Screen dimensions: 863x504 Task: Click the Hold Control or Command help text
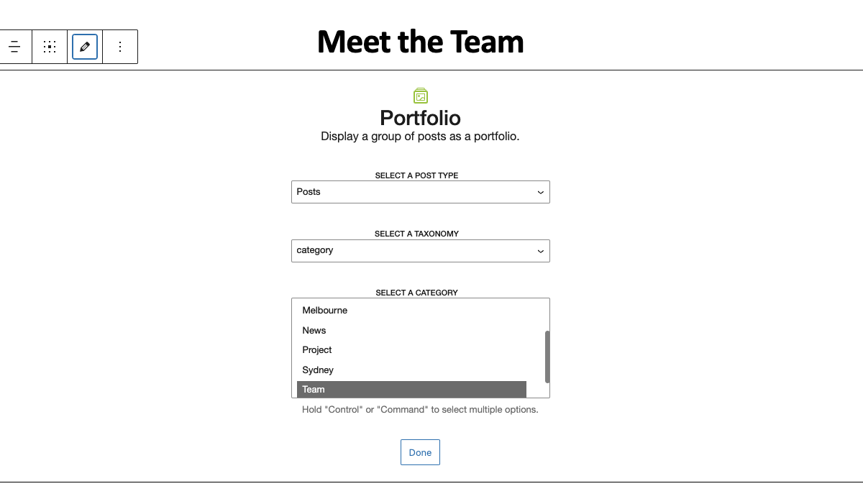[x=420, y=410]
